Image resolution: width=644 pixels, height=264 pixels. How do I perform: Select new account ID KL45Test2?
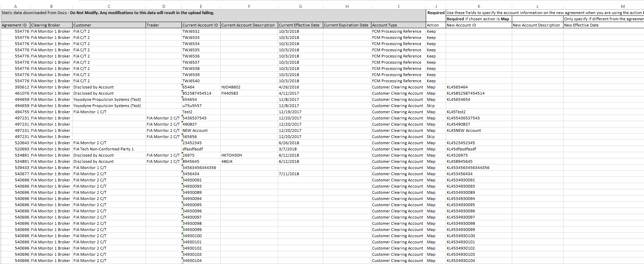coord(479,112)
